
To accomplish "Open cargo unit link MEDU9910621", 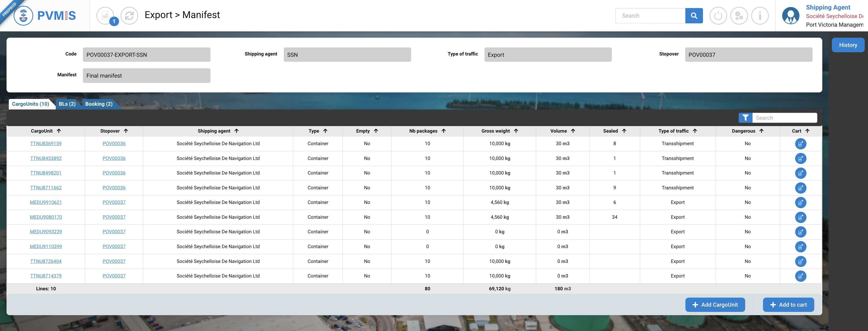I will [x=46, y=202].
